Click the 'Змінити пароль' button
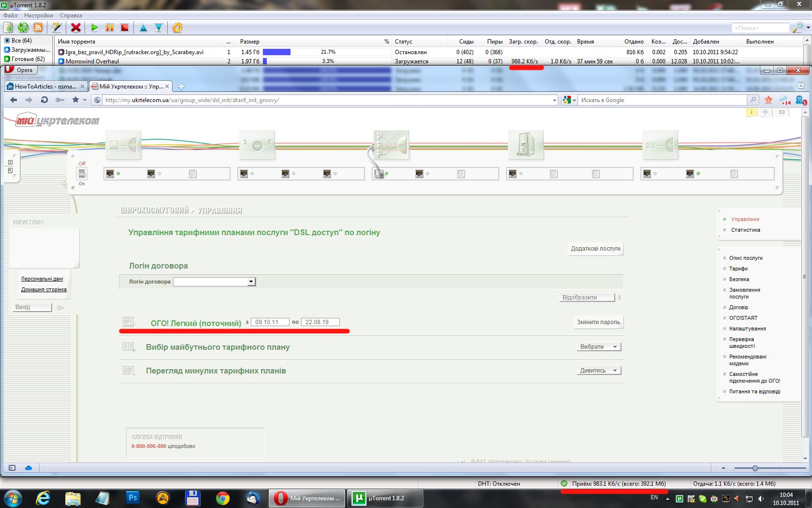Image resolution: width=812 pixels, height=508 pixels. tap(598, 322)
